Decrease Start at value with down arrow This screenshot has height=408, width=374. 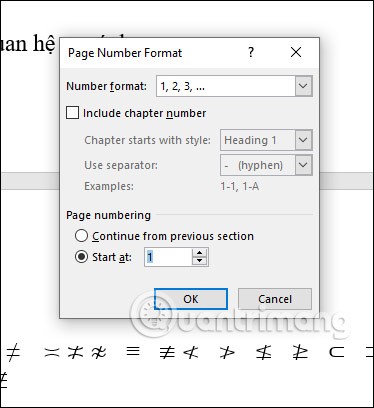point(199,261)
